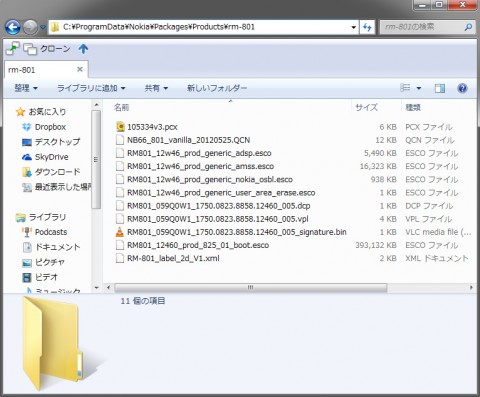Click the Forward navigation arrow
This screenshot has width=480, height=397.
[x=30, y=27]
